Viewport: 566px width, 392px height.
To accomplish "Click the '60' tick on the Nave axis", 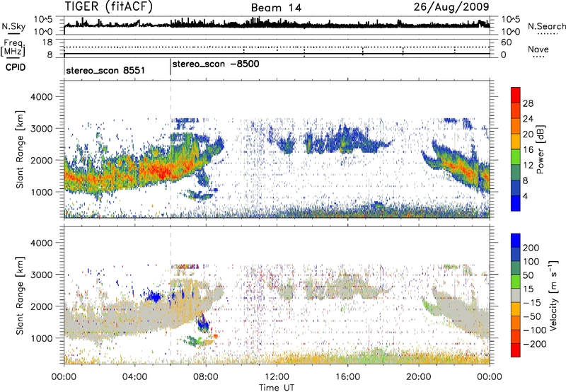I will pyautogui.click(x=506, y=42).
